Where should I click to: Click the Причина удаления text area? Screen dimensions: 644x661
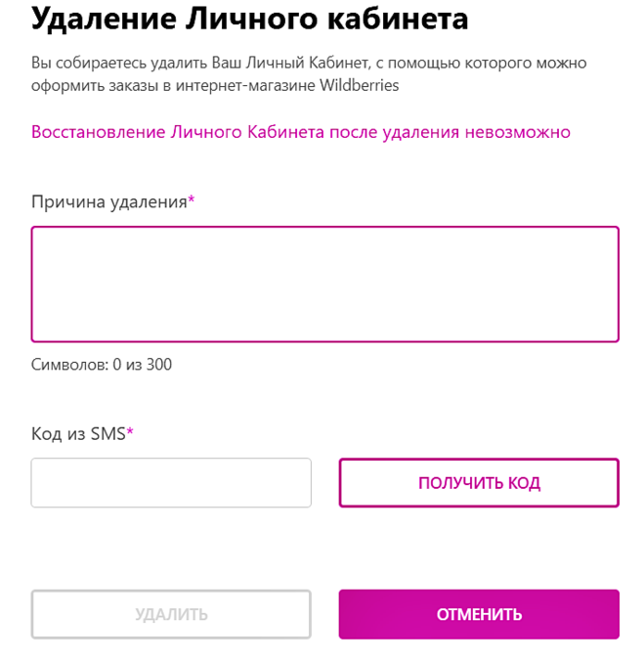(324, 284)
